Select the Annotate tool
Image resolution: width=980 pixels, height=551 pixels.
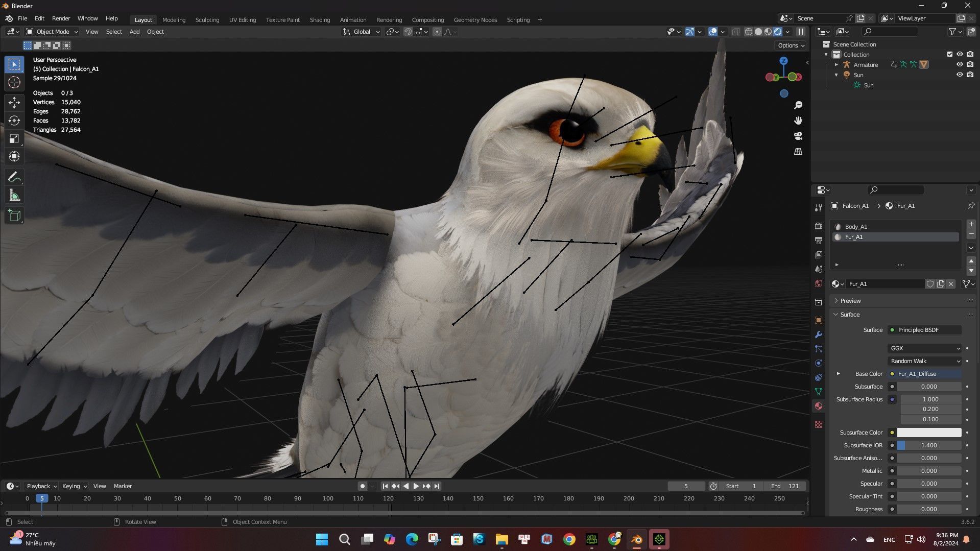[x=14, y=177]
